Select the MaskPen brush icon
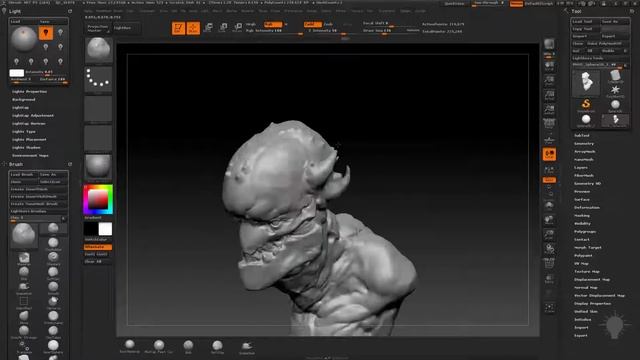 point(24,258)
